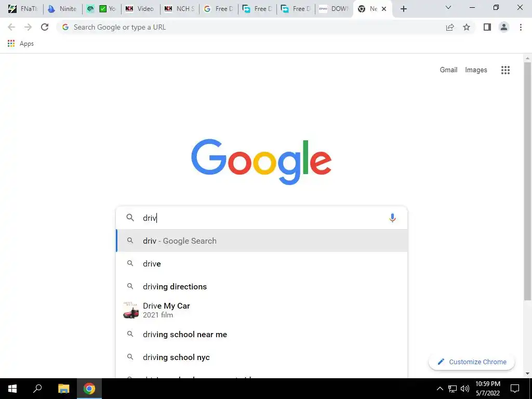Click into the Google search input field

[x=262, y=218]
